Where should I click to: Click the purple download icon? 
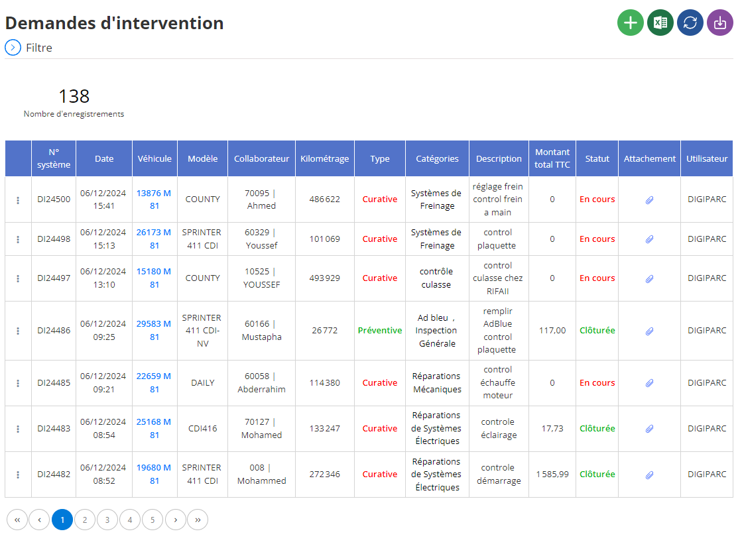[x=719, y=23]
